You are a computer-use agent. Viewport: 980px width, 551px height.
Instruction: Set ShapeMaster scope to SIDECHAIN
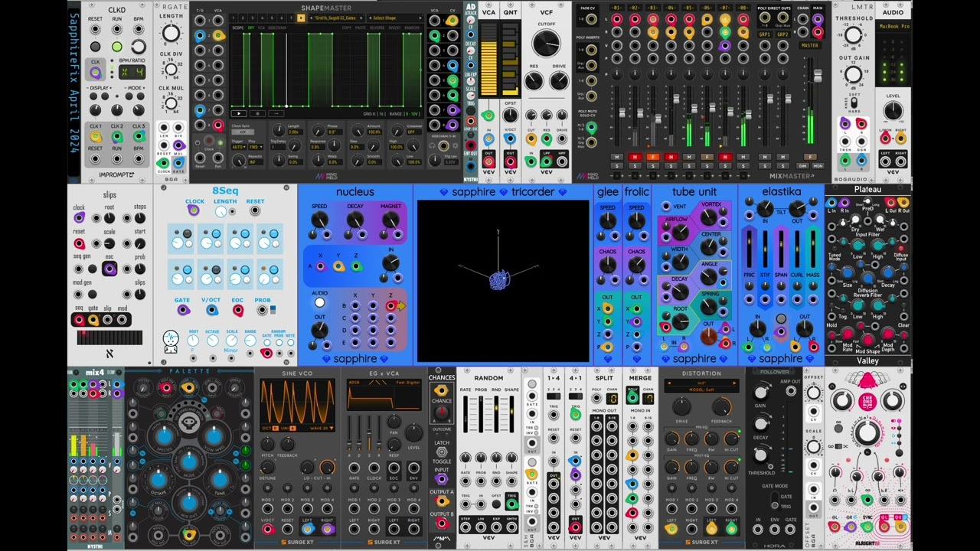pos(277,28)
